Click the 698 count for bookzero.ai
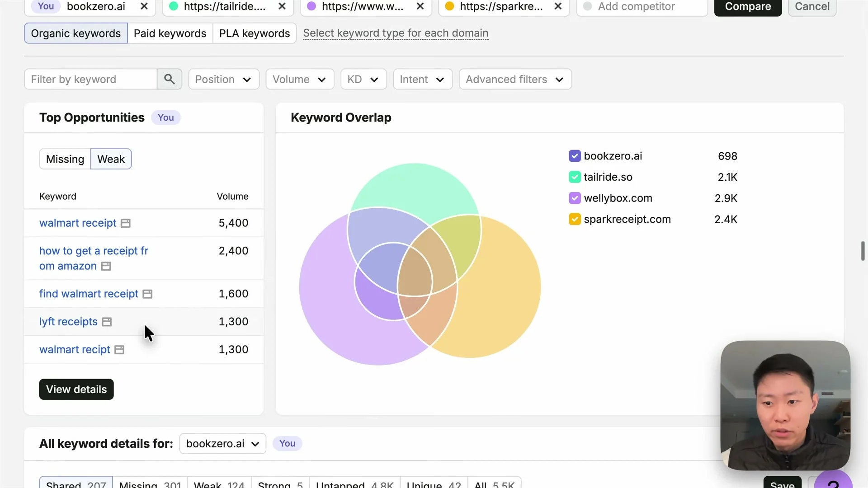Image resolution: width=868 pixels, height=488 pixels. (x=727, y=156)
